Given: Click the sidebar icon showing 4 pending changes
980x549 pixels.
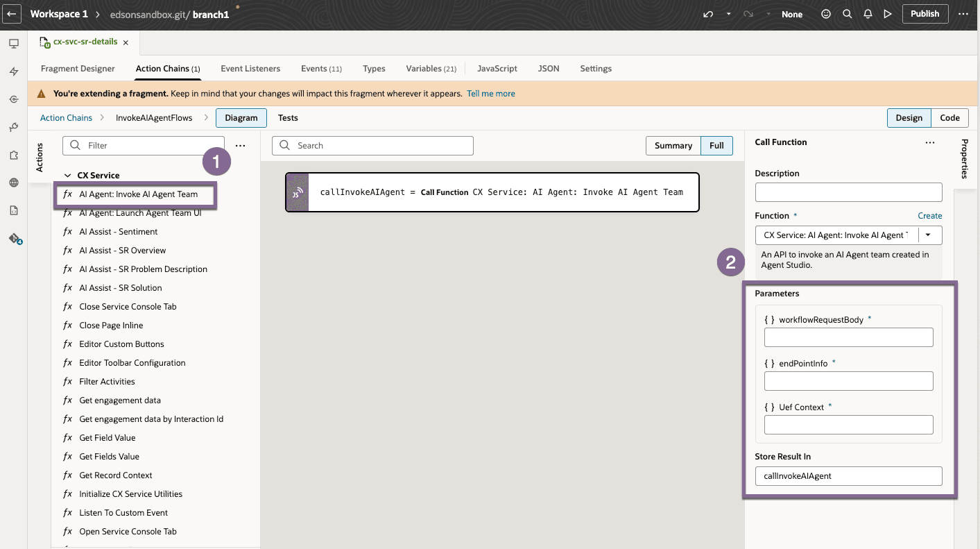Looking at the screenshot, I should coord(13,238).
